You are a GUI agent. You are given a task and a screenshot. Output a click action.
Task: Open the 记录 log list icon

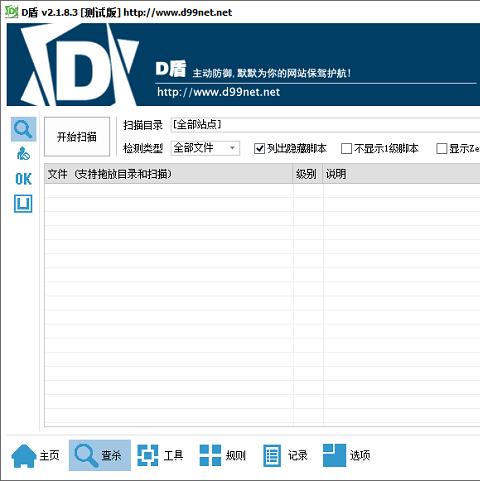pyautogui.click(x=272, y=456)
